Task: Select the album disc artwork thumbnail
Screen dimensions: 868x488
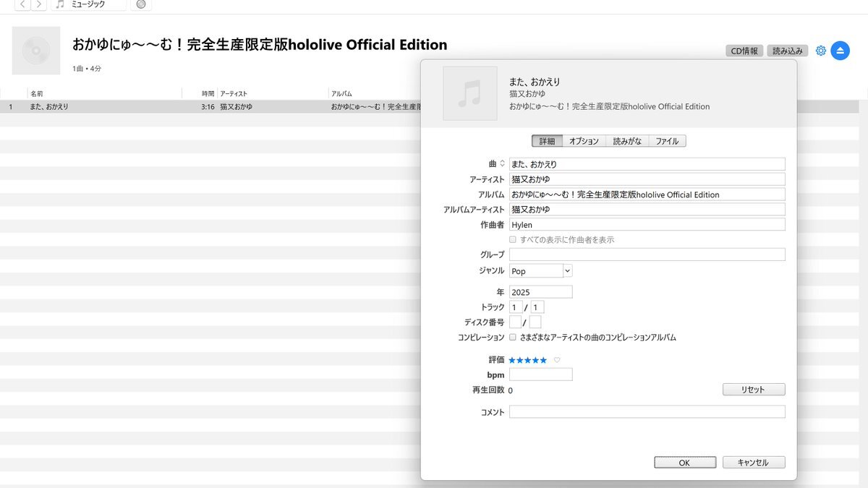Action: [x=36, y=51]
